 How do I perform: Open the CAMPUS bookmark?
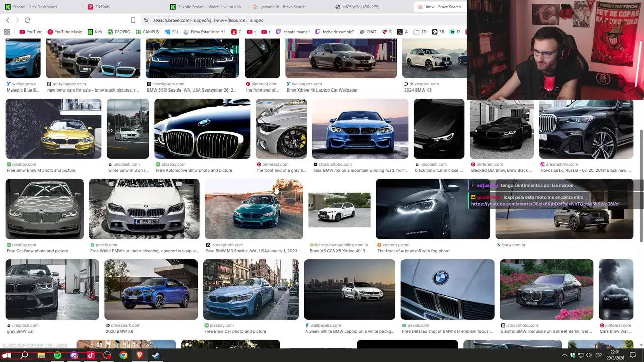pos(147,32)
